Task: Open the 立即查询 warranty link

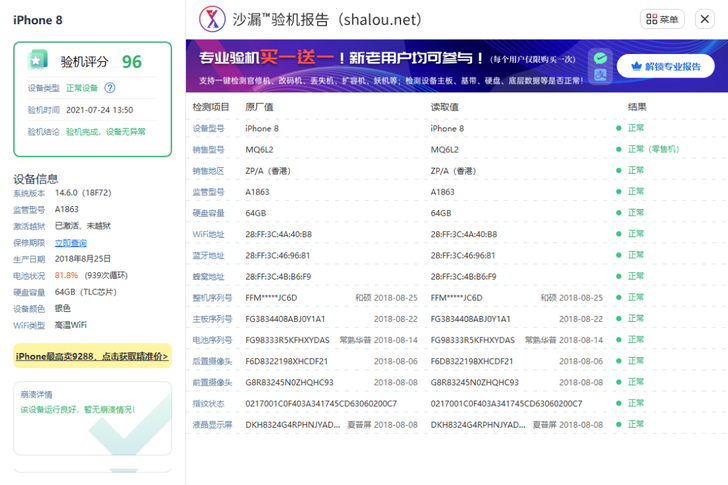Action: [71, 243]
